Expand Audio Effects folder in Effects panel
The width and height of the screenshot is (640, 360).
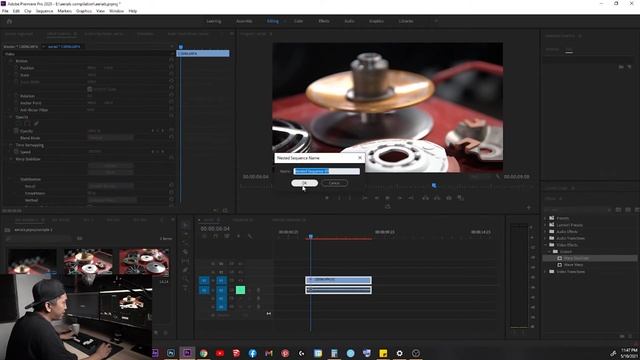[x=546, y=231]
